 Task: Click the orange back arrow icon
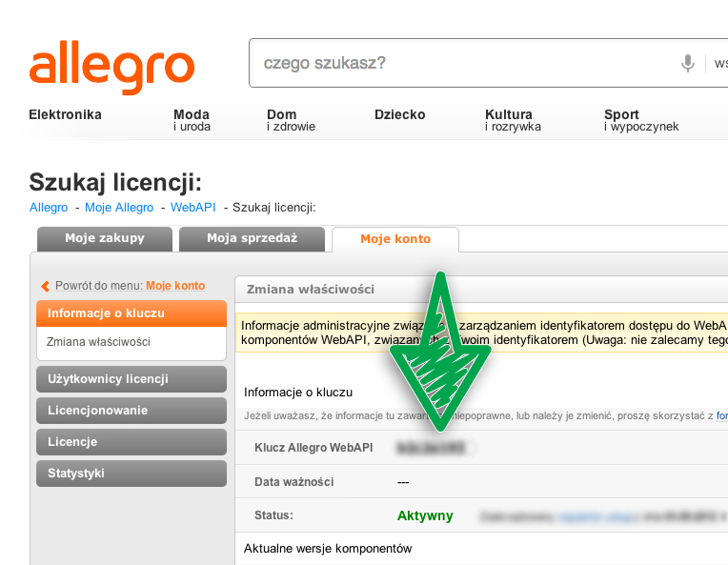(45, 286)
